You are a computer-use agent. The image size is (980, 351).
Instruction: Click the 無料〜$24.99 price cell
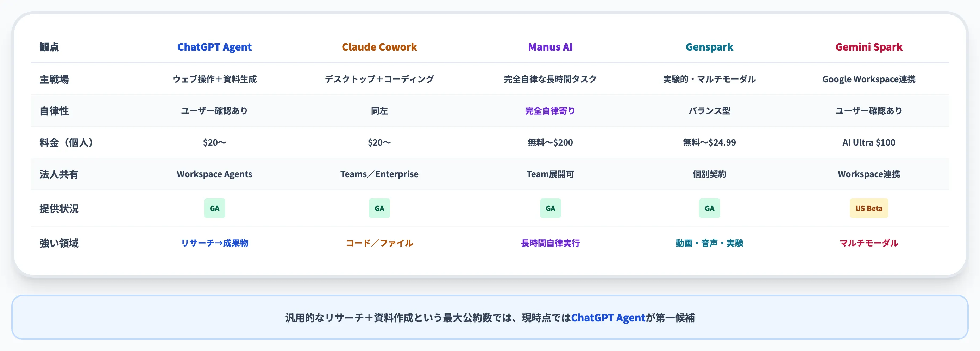coord(710,142)
